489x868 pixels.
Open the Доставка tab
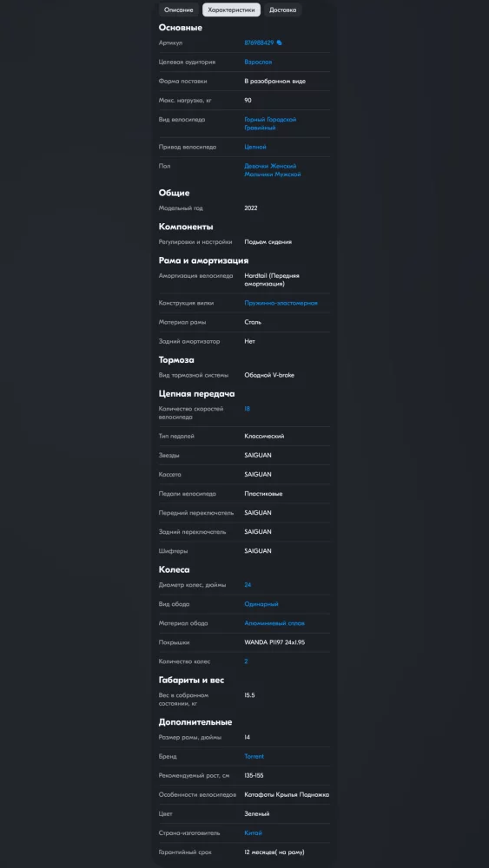[x=282, y=10]
